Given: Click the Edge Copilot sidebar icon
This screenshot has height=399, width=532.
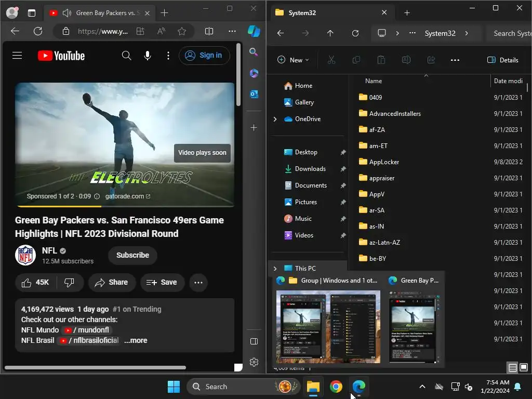Looking at the screenshot, I should click(x=254, y=31).
